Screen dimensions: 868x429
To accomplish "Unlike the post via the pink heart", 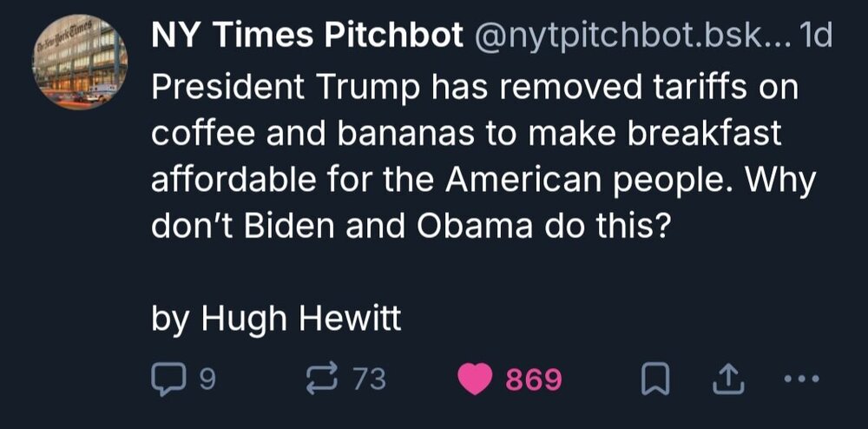I will [475, 379].
